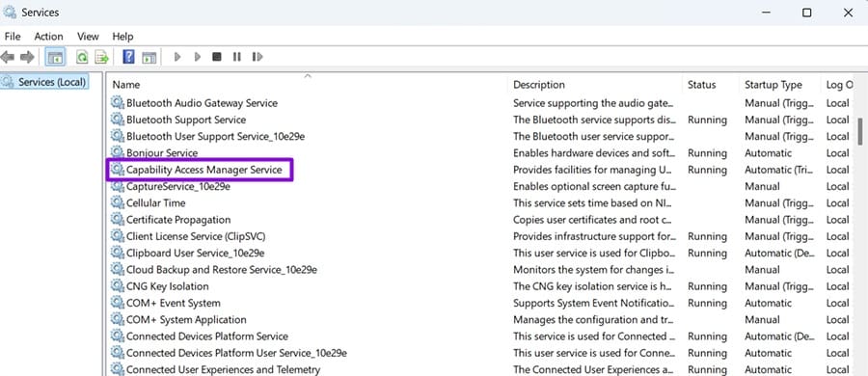Screen dimensions: 868x376
Task: Click Running status of COM+ Event System
Action: (x=707, y=303)
